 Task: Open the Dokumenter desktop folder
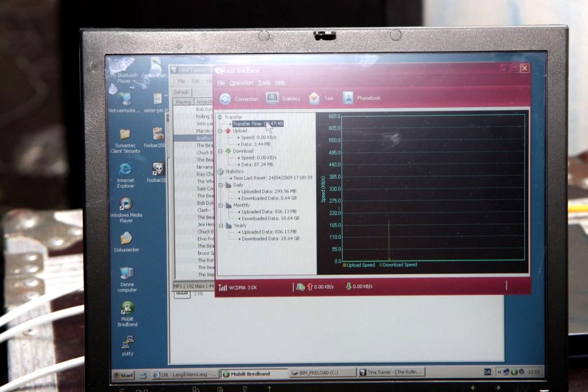(x=126, y=241)
